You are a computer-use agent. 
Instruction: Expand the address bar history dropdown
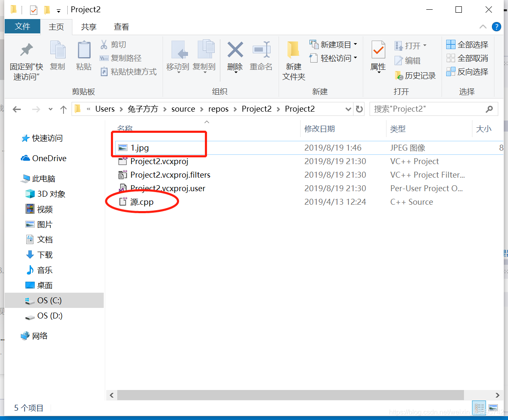(348, 109)
